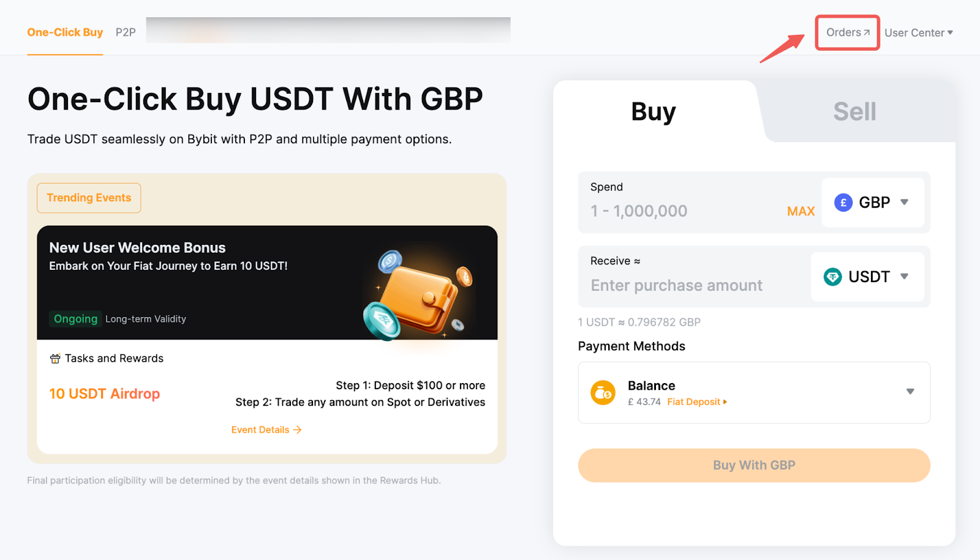
Task: Click the GBP pound currency icon
Action: point(843,203)
